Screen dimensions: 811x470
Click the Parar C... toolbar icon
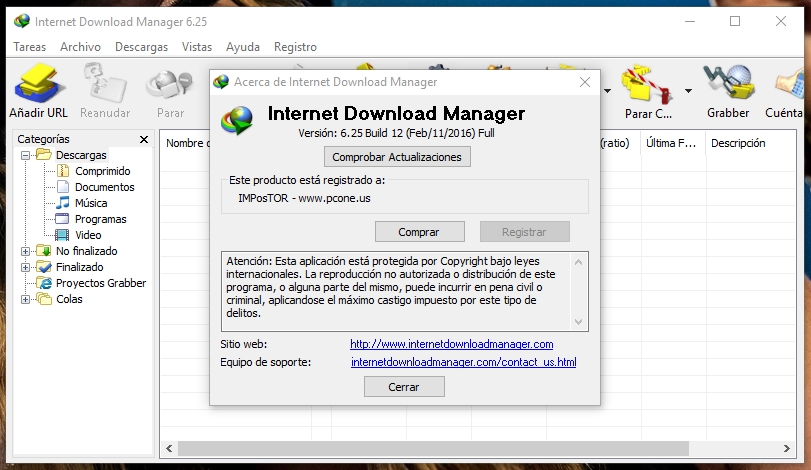(x=648, y=84)
